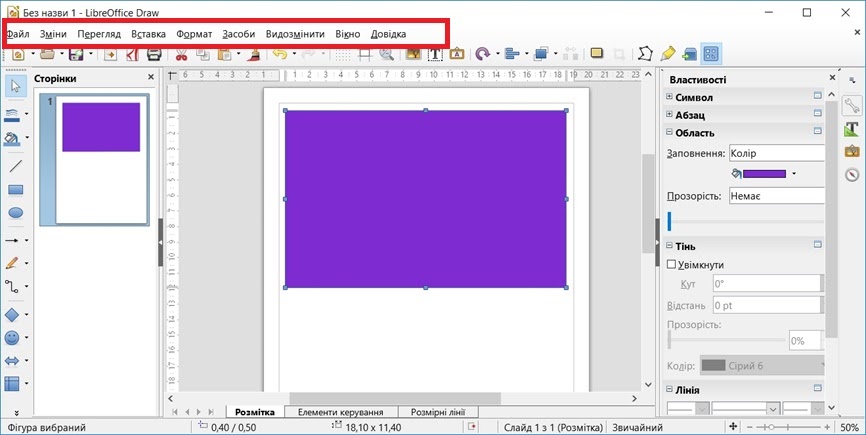The image size is (866, 435).
Task: Open the 'Формат' menu
Action: pyautogui.click(x=194, y=34)
